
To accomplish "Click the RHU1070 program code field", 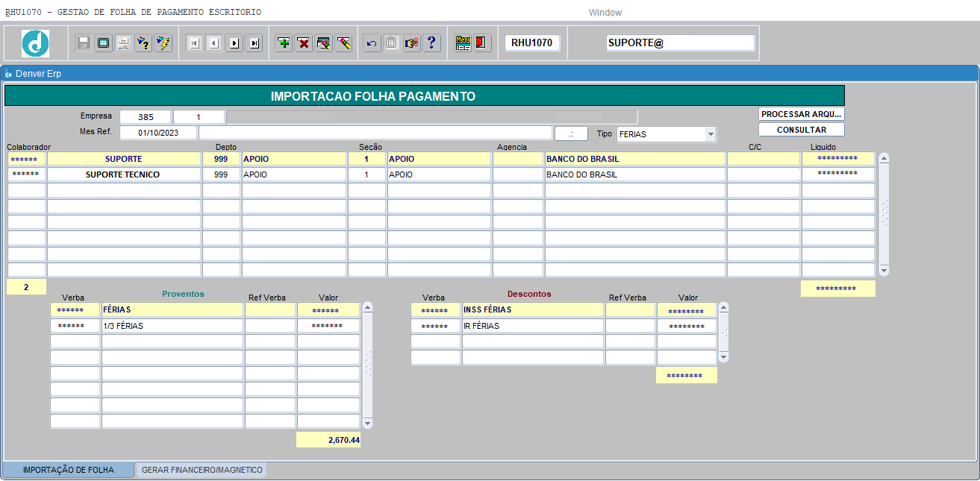I will [x=531, y=43].
